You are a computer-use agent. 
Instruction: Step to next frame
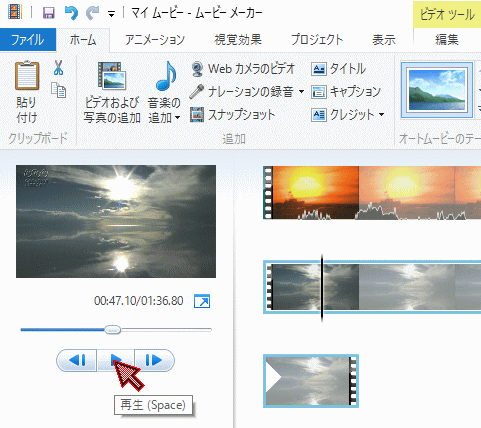point(154,360)
